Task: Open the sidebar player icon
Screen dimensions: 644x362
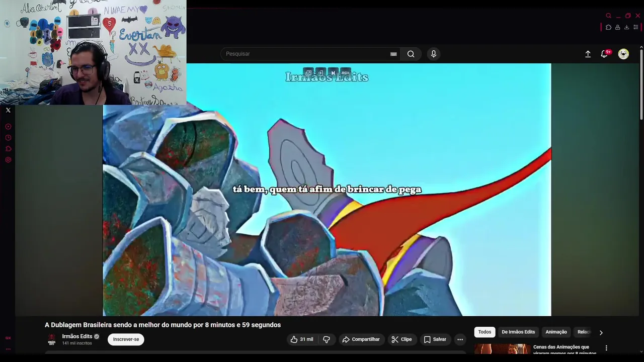Action: 8,127
